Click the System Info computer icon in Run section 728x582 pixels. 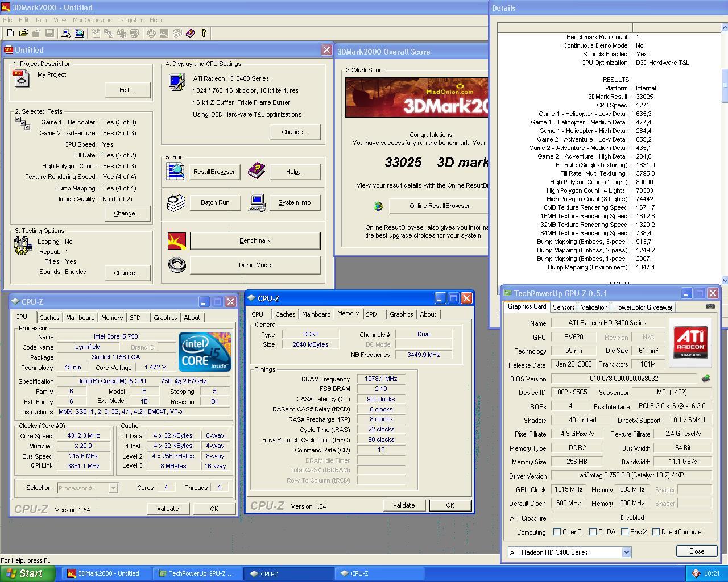click(257, 203)
